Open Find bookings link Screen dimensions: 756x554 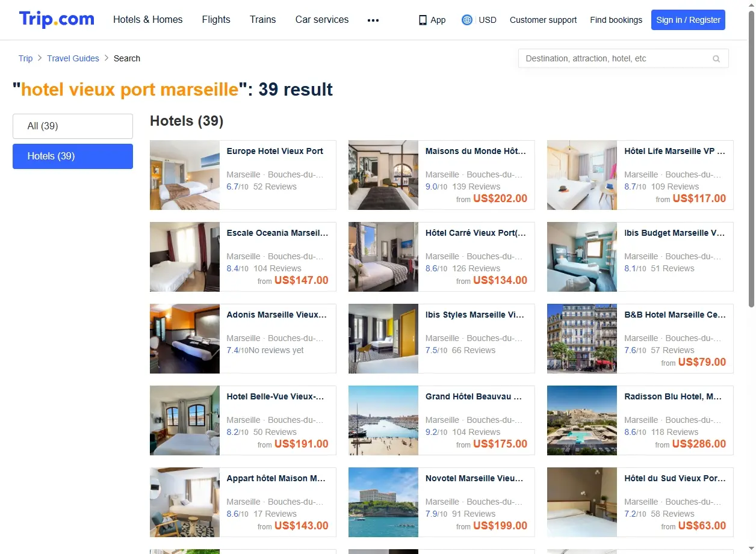pyautogui.click(x=616, y=20)
